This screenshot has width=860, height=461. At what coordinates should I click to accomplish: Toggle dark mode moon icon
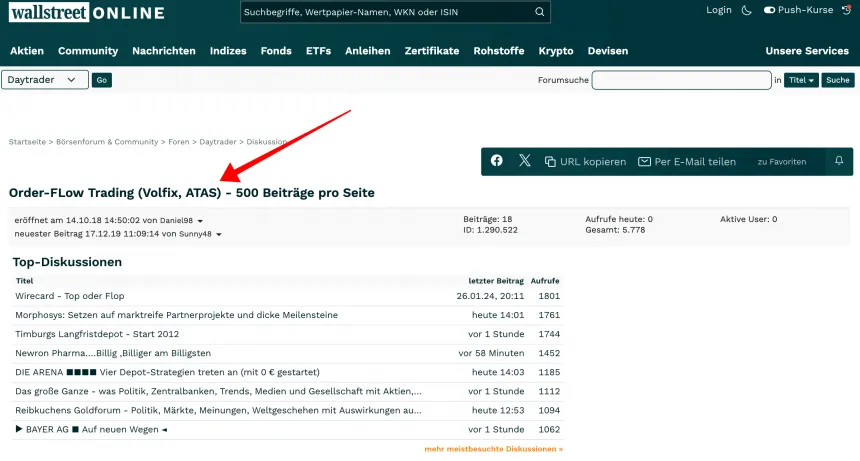tap(746, 10)
